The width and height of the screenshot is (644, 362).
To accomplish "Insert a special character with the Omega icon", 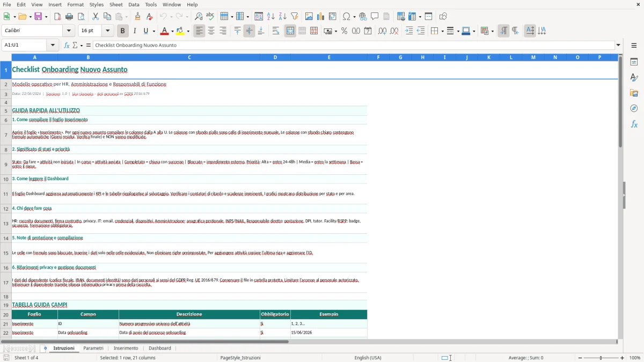I will click(346, 17).
